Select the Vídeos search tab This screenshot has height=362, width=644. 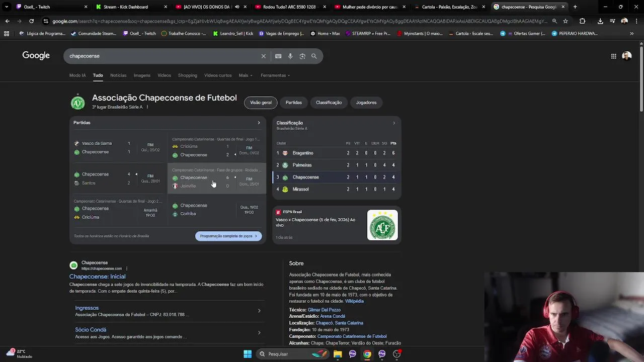click(x=164, y=75)
